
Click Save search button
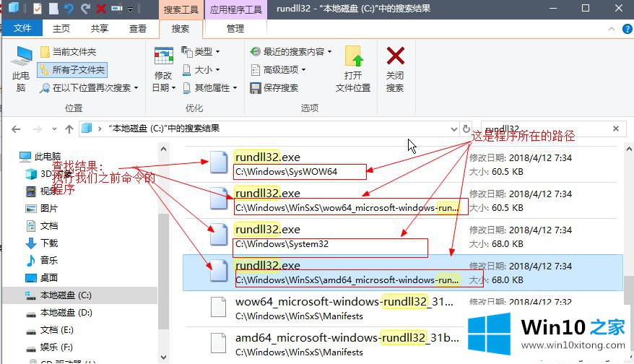coord(274,88)
